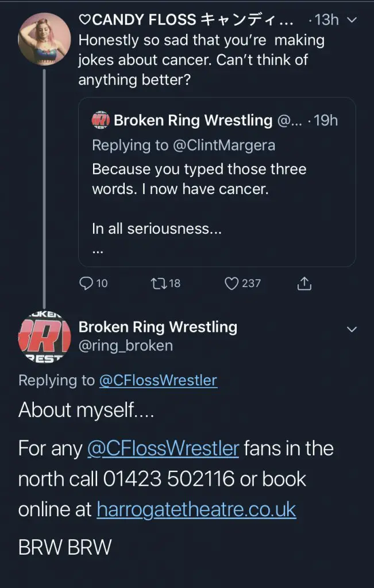Tap the share upload icon
The width and height of the screenshot is (374, 588).
(304, 283)
